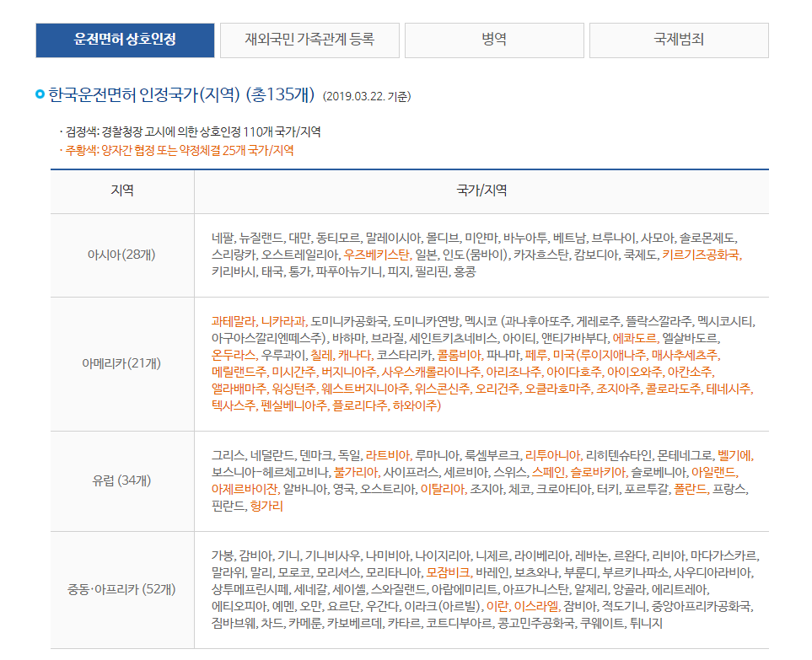This screenshot has height=660, width=812.
Task: Click 이라크(아르빌) in the Middle East·Africa row
Action: (443, 606)
